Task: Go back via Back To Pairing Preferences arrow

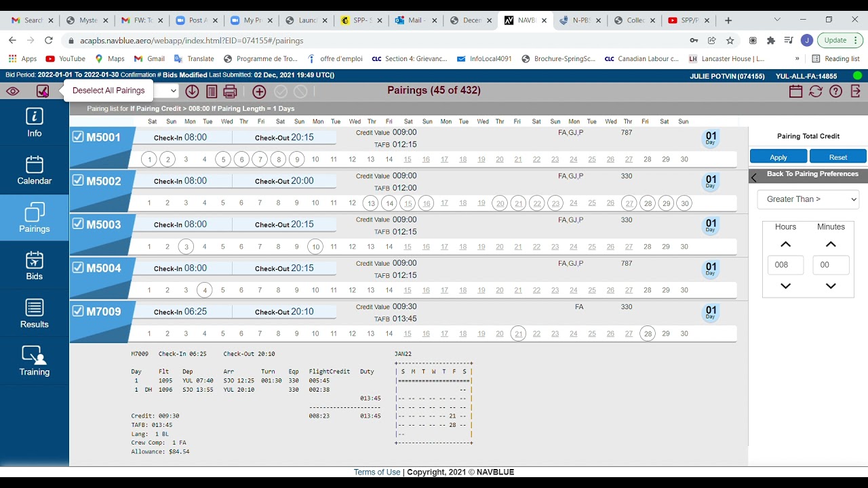Action: (754, 178)
